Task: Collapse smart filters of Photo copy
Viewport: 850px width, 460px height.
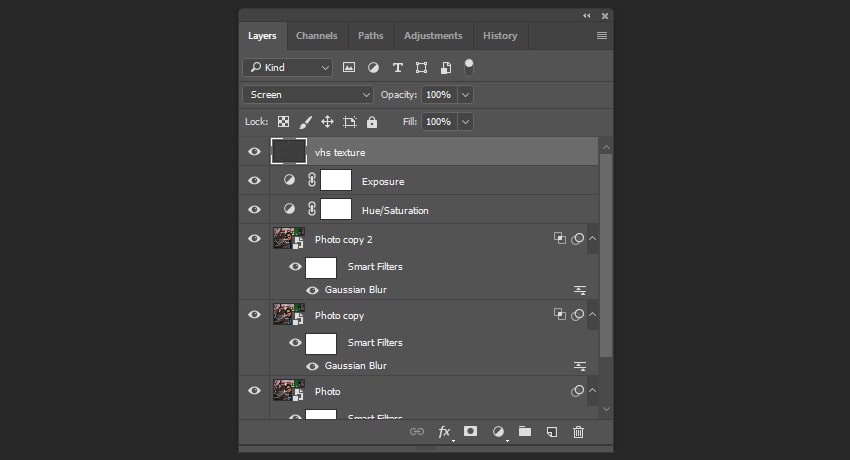Action: (x=593, y=314)
